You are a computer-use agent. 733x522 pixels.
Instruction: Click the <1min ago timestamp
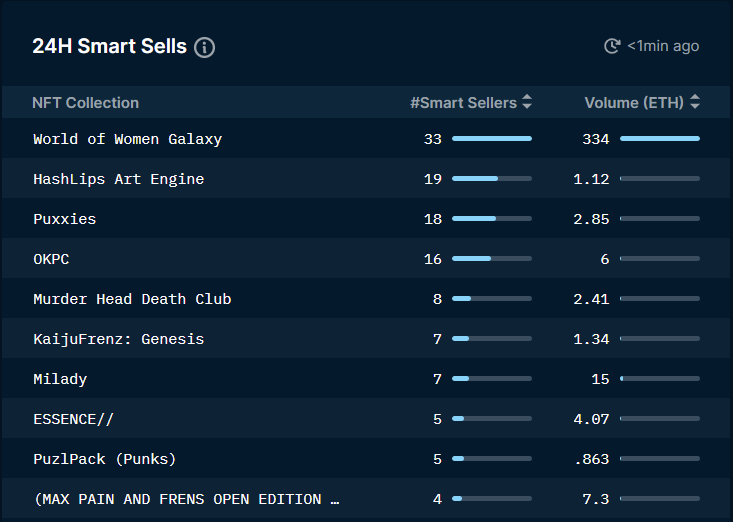[x=663, y=46]
